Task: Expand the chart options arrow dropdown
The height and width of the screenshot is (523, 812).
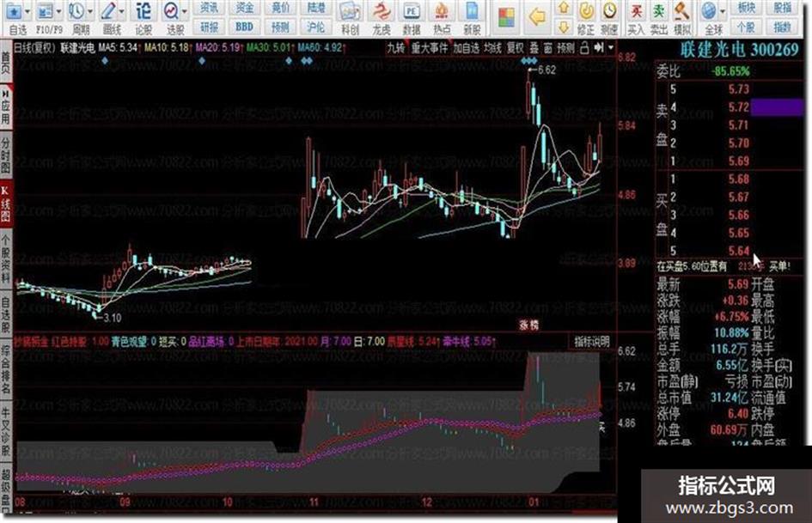Action: click(x=611, y=47)
